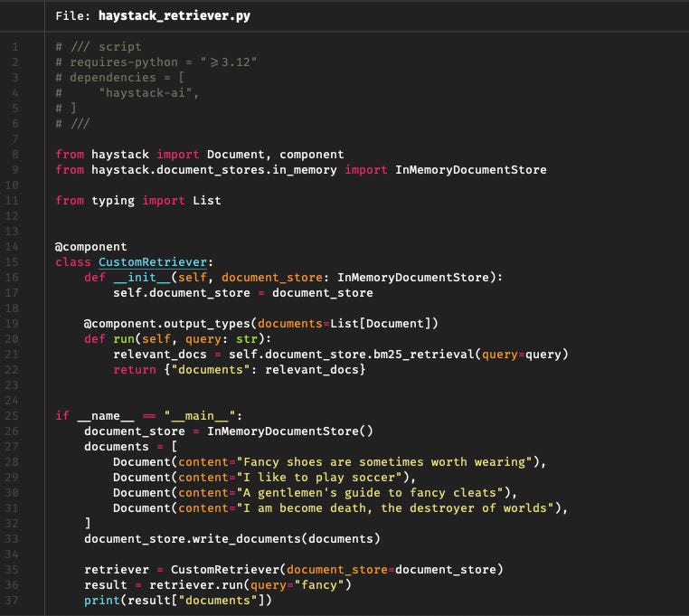Click the "__main__" string
This screenshot has width=689, height=616.
pos(200,416)
